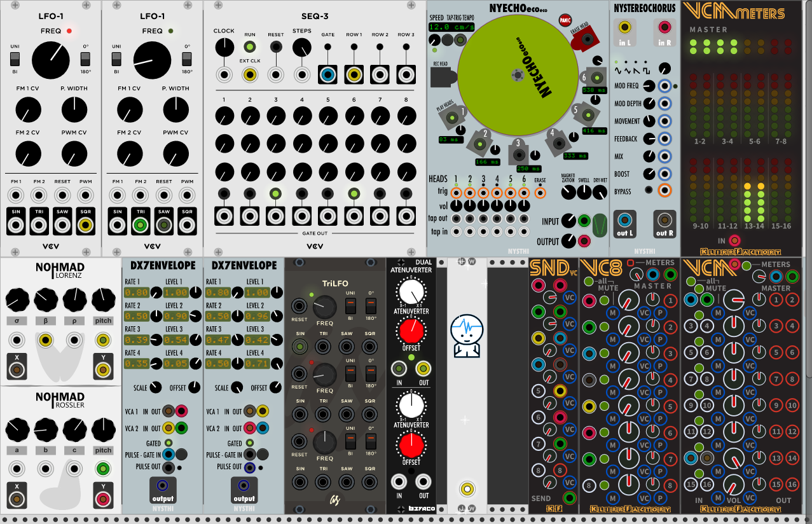Adjust the FEEDBACK knob on NYSTEREOCHORUS
812x524 pixels.
[x=649, y=139]
